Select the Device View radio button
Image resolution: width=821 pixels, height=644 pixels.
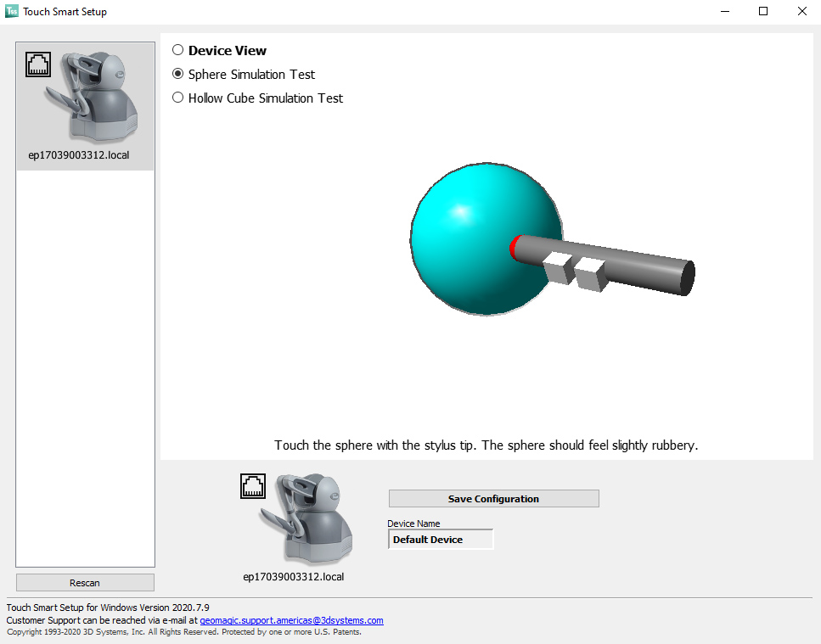(178, 50)
